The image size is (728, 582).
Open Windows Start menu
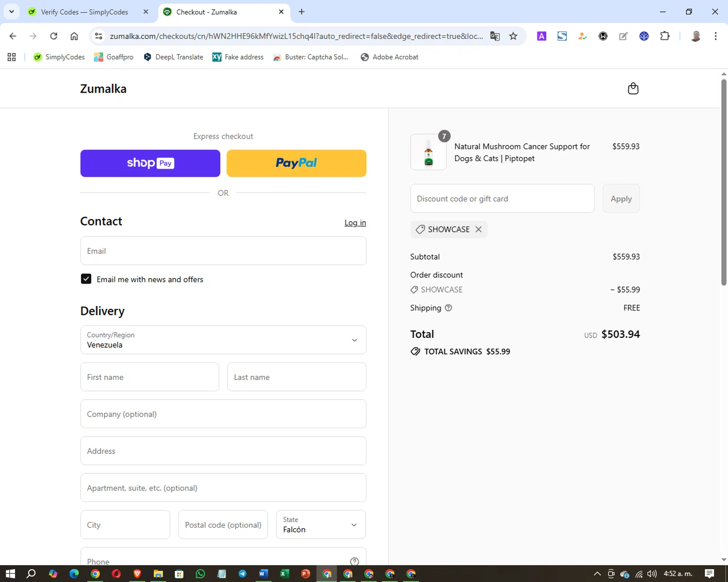[x=10, y=574]
